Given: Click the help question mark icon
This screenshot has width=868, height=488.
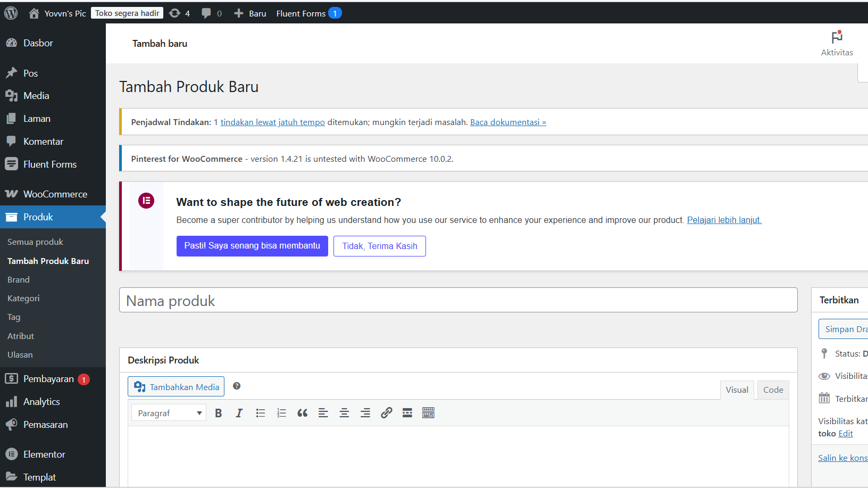Looking at the screenshot, I should pyautogui.click(x=237, y=386).
